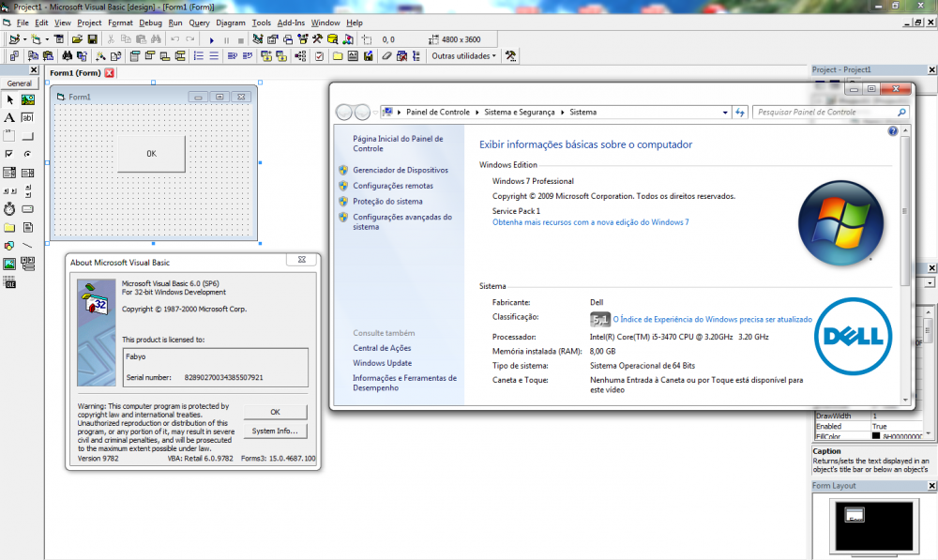Click the Save Project toolbar icon
938x560 pixels.
coord(93,40)
